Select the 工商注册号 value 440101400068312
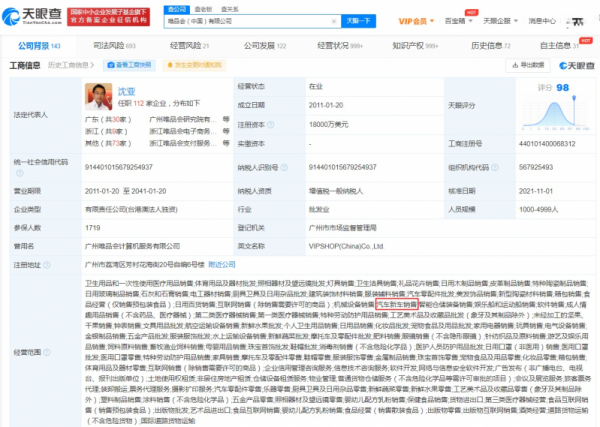Viewport: 600px width, 427px height. 547,144
